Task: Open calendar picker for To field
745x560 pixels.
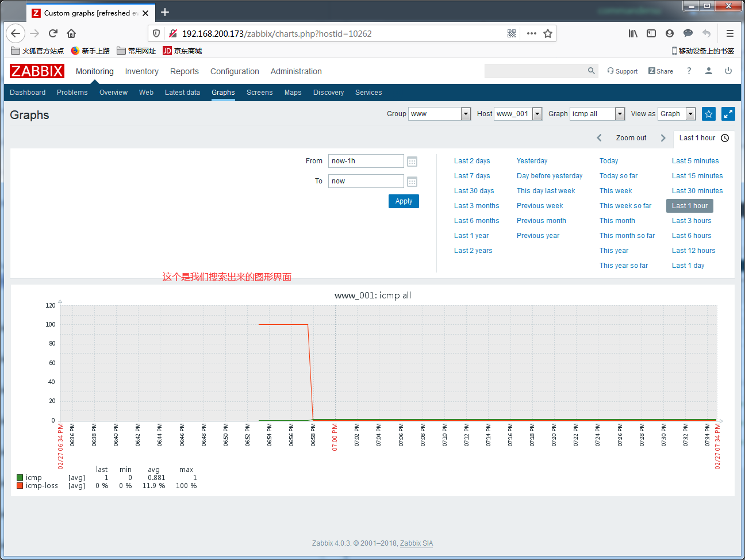Action: point(412,182)
